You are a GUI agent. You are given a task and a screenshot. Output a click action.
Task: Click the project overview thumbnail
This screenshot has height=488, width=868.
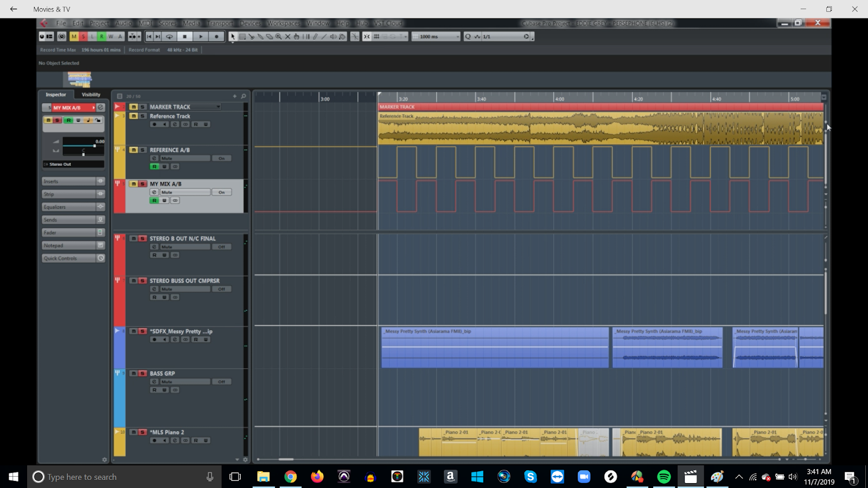click(x=79, y=80)
